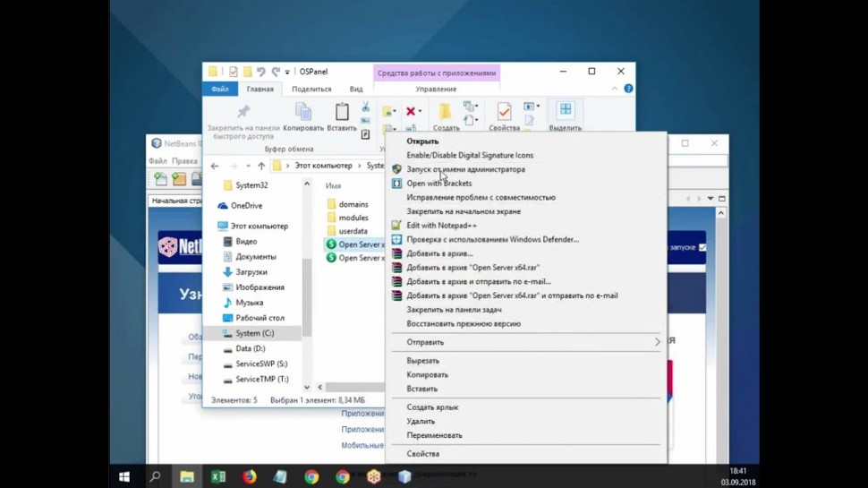The width and height of the screenshot is (868, 488).
Task: Open Excel from the taskbar
Action: 218,476
